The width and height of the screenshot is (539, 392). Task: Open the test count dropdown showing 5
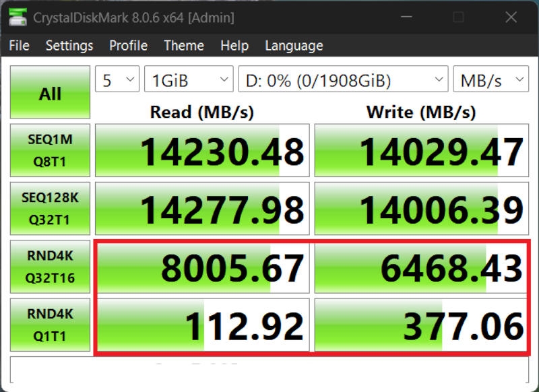pos(119,79)
